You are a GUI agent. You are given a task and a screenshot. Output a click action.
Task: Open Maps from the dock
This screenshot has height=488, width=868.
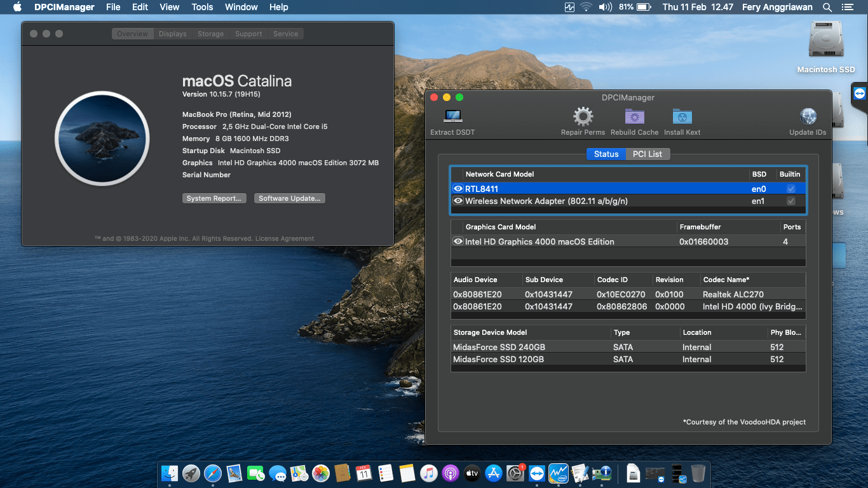(299, 473)
